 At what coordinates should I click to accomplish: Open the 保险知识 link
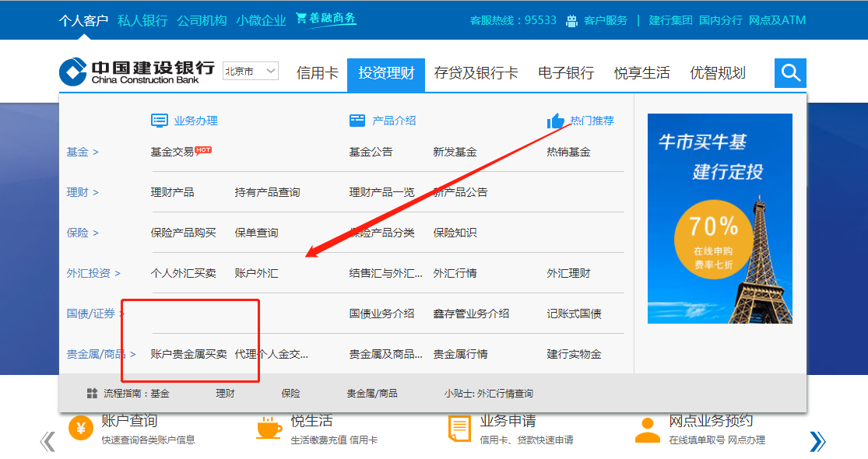click(455, 233)
